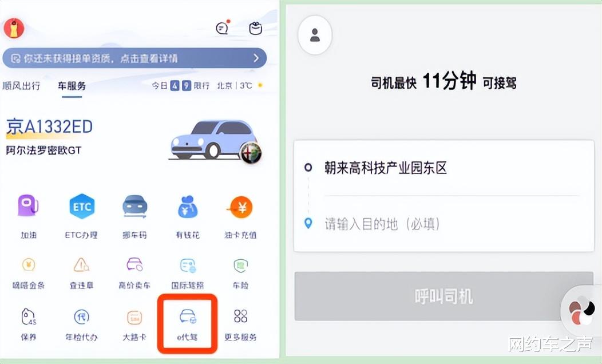Tap the ETC办理 hexagon icon

click(81, 207)
